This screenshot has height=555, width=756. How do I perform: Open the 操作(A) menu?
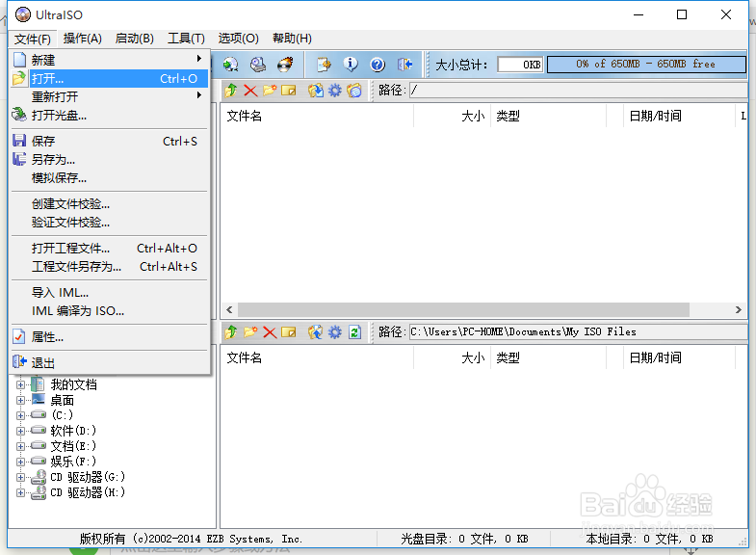coord(83,39)
